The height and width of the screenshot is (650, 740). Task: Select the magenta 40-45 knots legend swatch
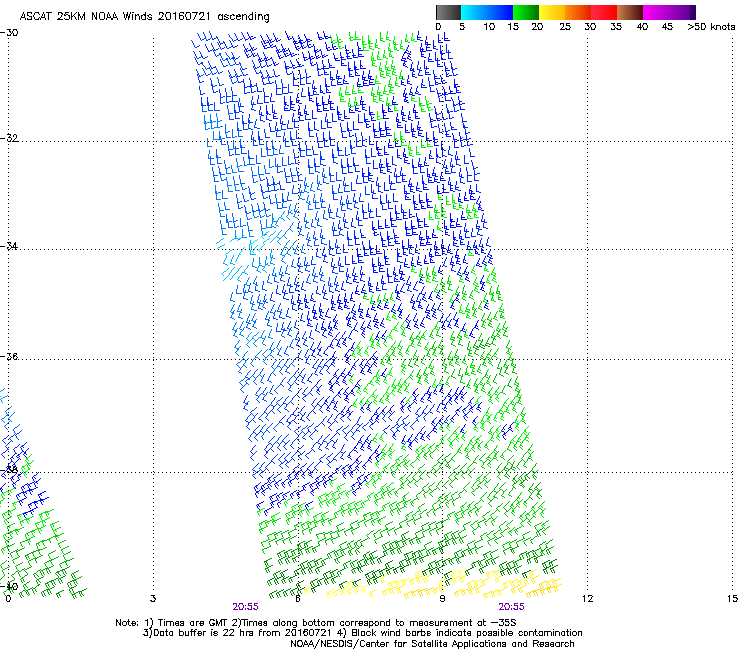(656, 12)
